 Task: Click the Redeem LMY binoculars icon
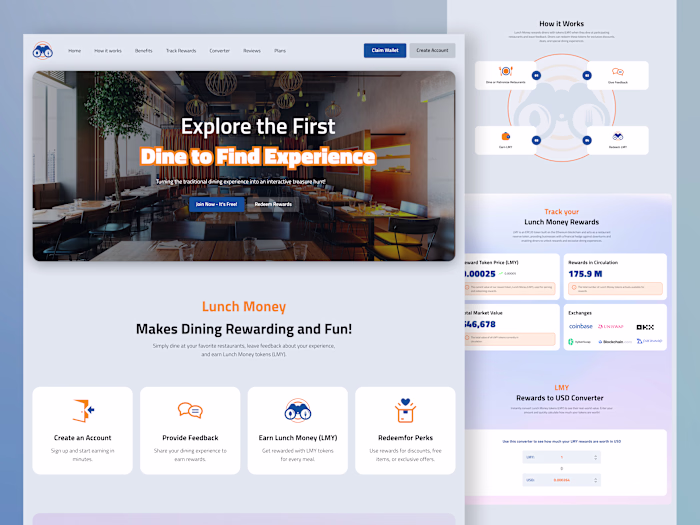pyautogui.click(x=618, y=136)
